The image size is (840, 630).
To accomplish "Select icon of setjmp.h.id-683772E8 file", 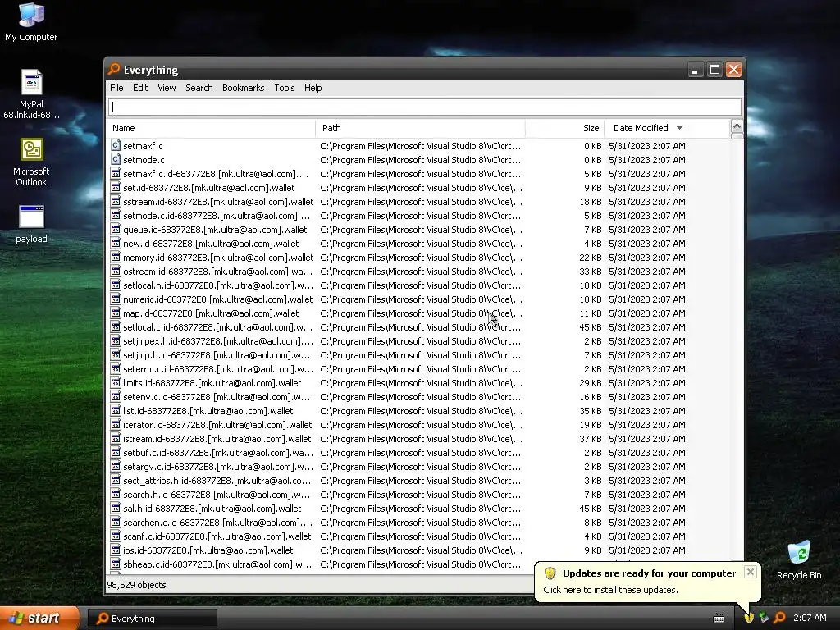I will point(115,354).
